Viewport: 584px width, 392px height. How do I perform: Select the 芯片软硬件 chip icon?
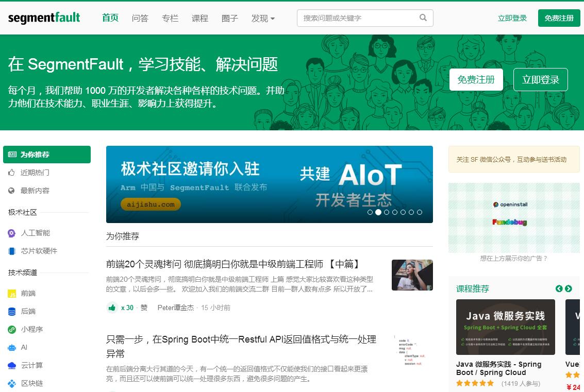point(12,251)
